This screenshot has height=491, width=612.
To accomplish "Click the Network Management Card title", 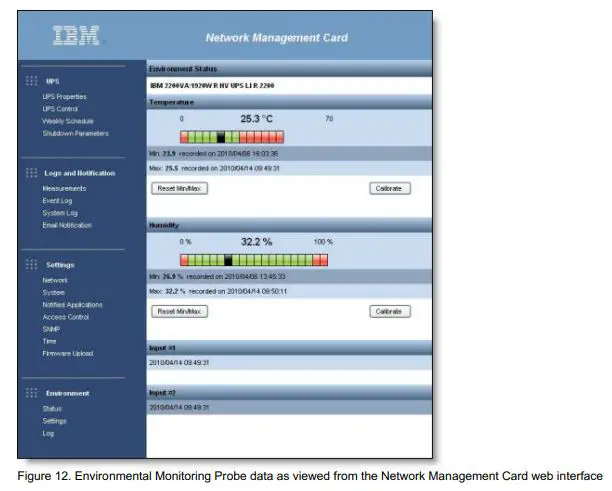I will coord(277,37).
